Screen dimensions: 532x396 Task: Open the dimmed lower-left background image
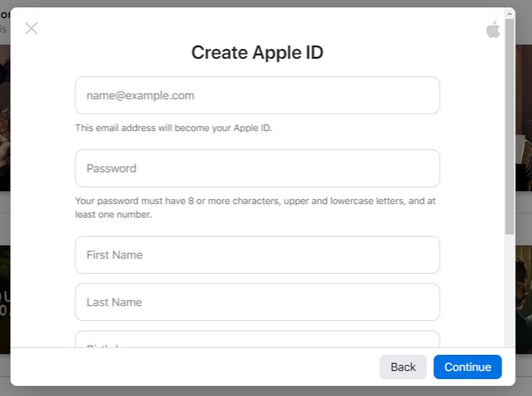(5, 297)
